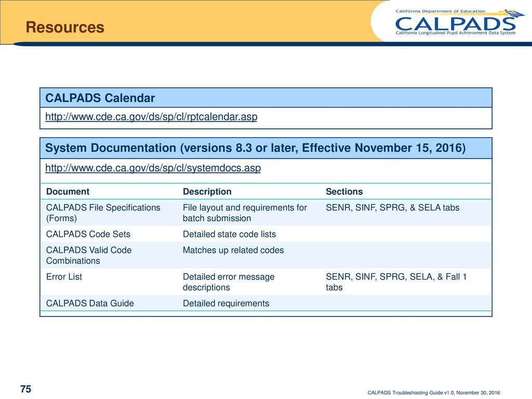Click 'Detailed requirements' description
This screenshot has height=399, width=532.
tap(226, 303)
